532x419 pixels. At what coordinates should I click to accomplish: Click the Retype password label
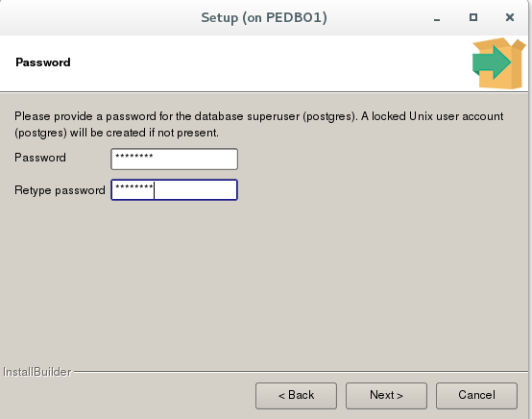click(60, 190)
